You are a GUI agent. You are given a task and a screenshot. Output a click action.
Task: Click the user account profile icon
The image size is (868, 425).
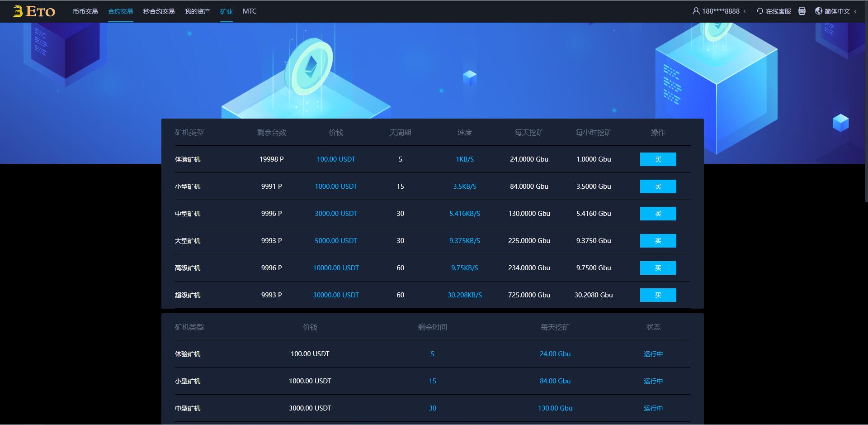click(x=696, y=11)
